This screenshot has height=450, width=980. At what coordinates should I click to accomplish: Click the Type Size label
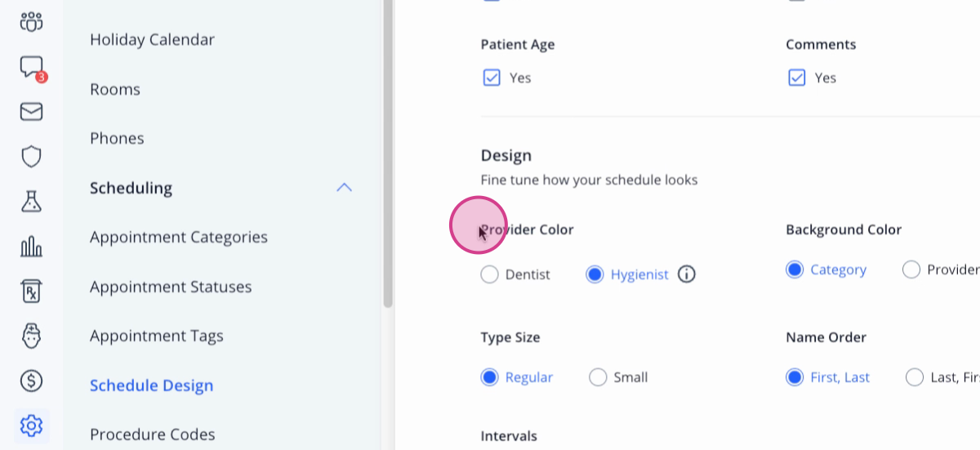[x=510, y=337]
